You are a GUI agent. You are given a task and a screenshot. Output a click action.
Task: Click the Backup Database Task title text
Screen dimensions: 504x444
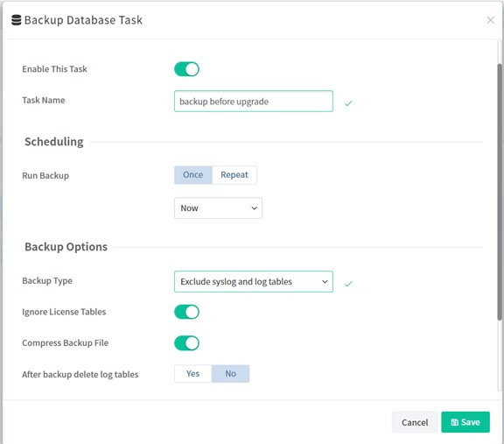[x=83, y=20]
